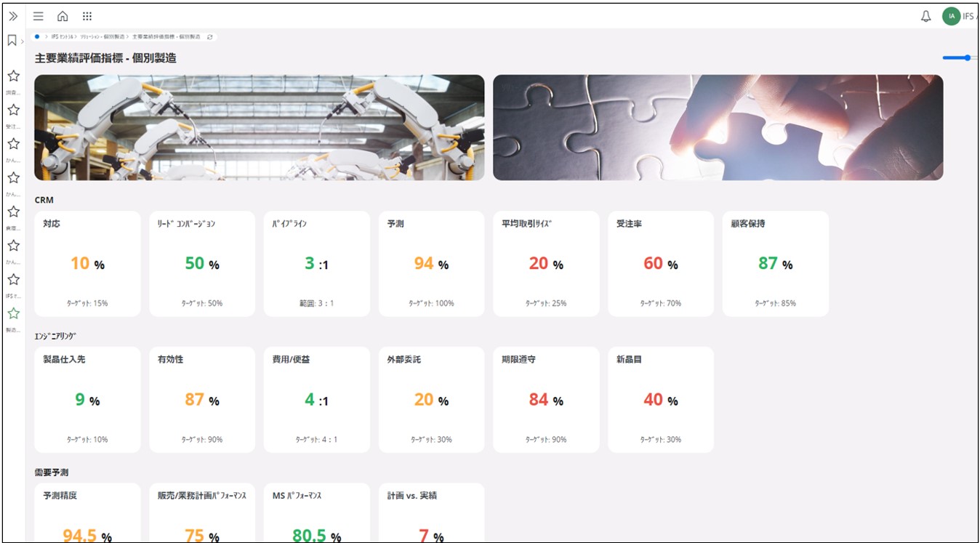Click the IA user avatar
This screenshot has width=980, height=543.
pos(951,16)
